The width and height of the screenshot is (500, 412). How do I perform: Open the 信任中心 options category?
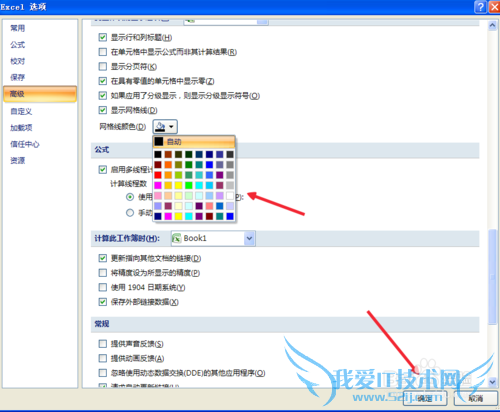coord(25,144)
